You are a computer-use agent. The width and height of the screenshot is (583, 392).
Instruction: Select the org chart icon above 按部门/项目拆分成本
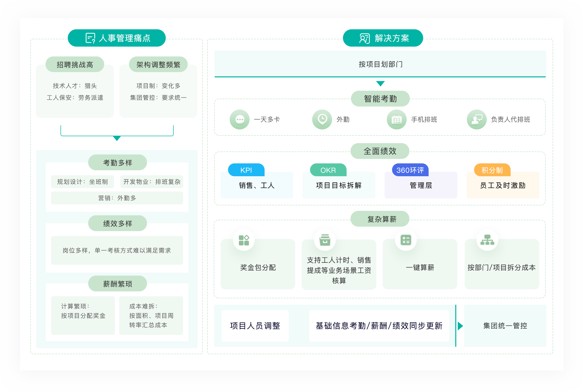click(487, 240)
